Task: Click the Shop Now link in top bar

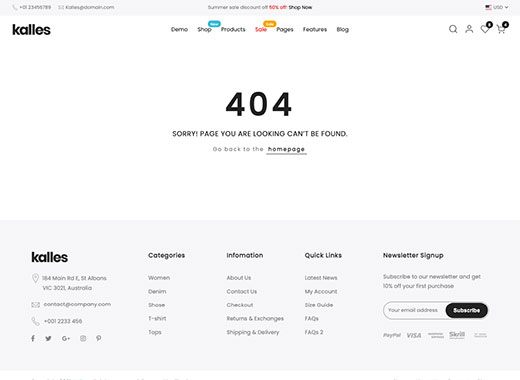Action: (x=300, y=7)
